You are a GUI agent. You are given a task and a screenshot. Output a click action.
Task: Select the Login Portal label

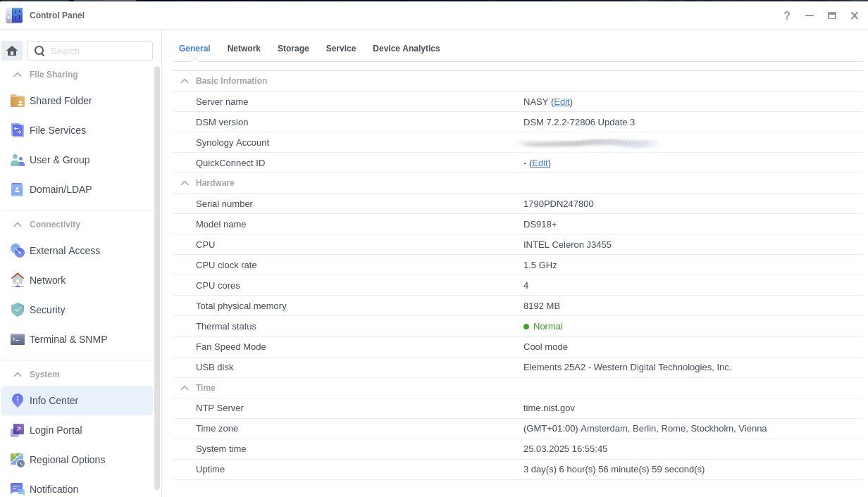[x=56, y=430]
